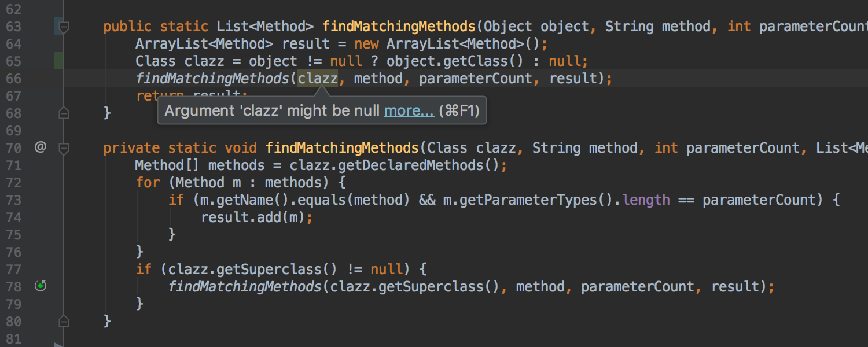This screenshot has width=868, height=347.
Task: Click the fold end marker on line 80
Action: [64, 321]
